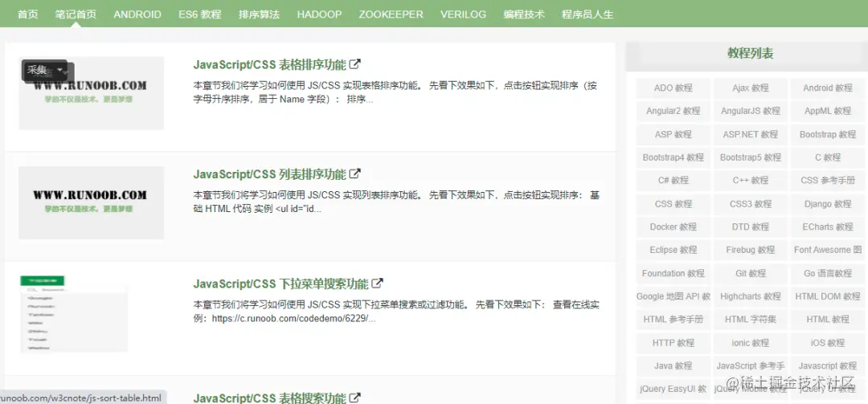This screenshot has width=868, height=404.
Task: Open ASP.NET 教程 tutorial
Action: [x=750, y=134]
